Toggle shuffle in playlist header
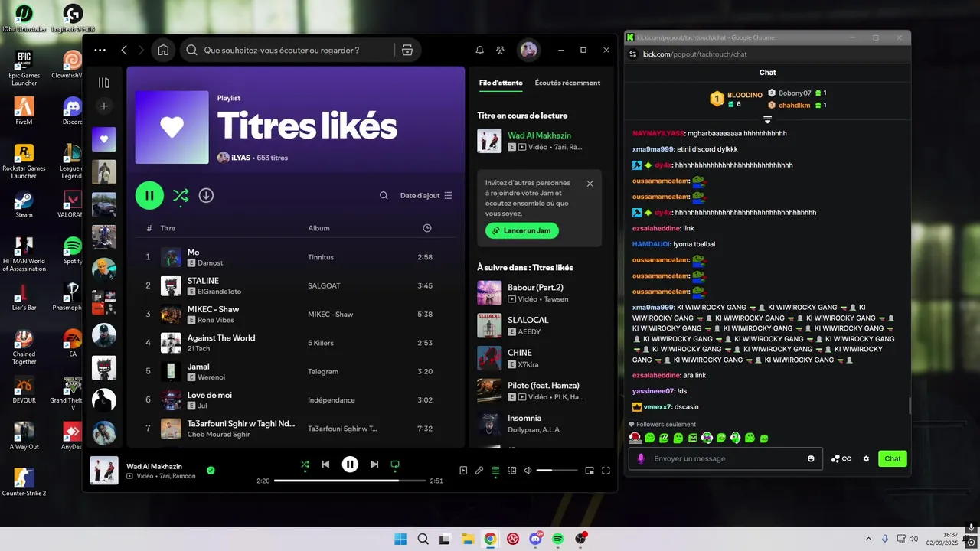Screen dimensions: 980x551 181,195
